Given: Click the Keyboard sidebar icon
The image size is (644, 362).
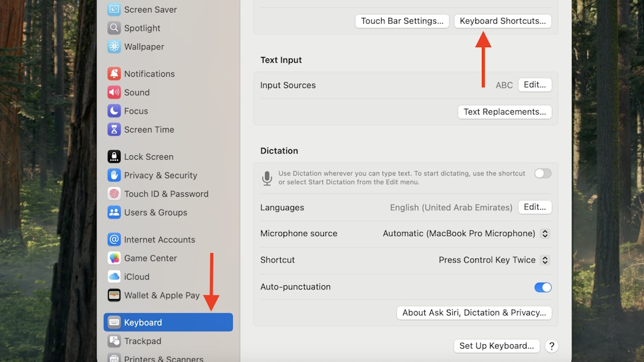Looking at the screenshot, I should [x=114, y=322].
